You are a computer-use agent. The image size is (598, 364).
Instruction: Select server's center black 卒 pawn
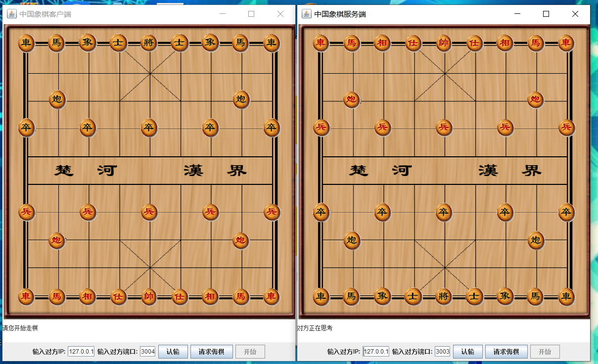coord(444,212)
